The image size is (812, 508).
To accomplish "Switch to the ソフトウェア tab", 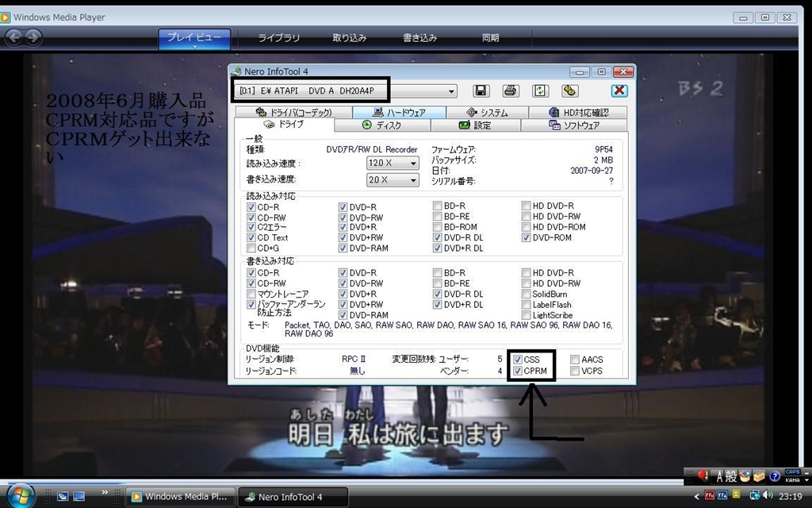I will [574, 125].
